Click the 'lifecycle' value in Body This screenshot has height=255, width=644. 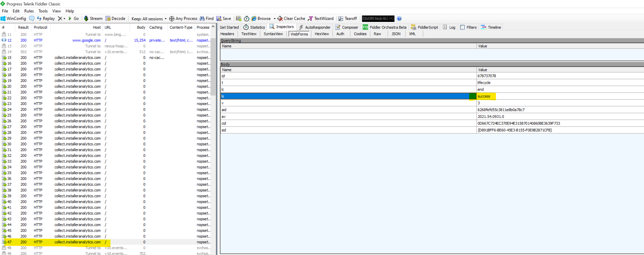tap(484, 83)
